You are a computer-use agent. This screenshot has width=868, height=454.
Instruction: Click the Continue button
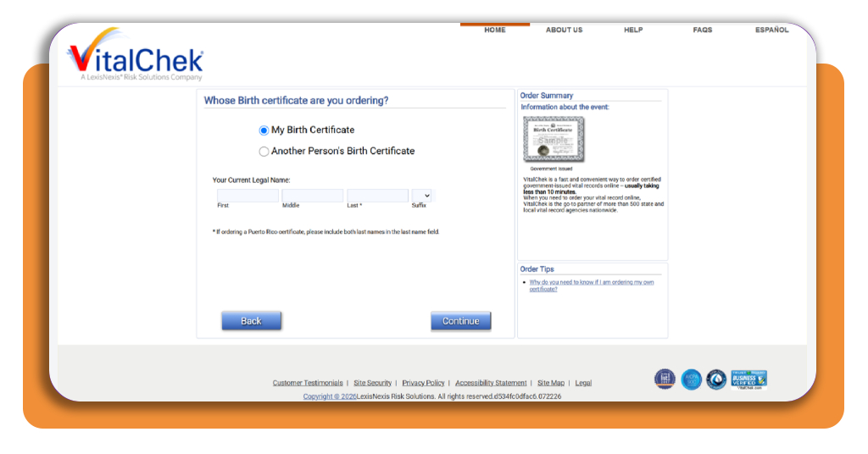click(x=460, y=321)
